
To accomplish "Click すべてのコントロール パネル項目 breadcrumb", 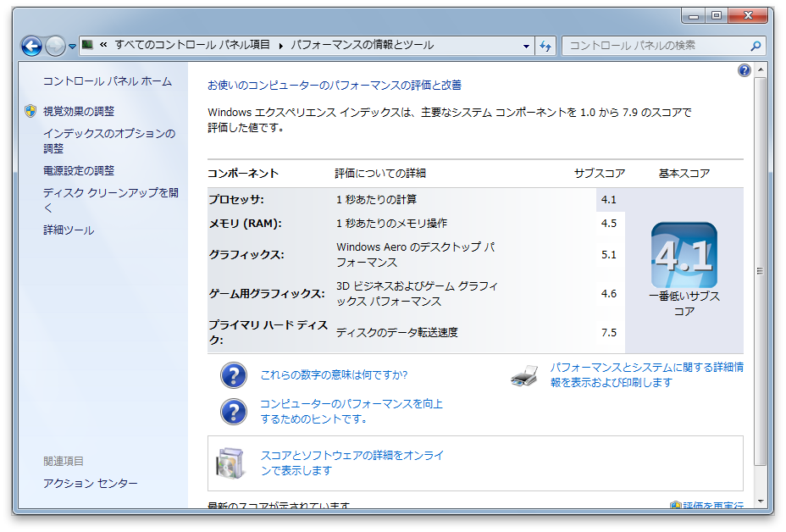I will pos(192,45).
